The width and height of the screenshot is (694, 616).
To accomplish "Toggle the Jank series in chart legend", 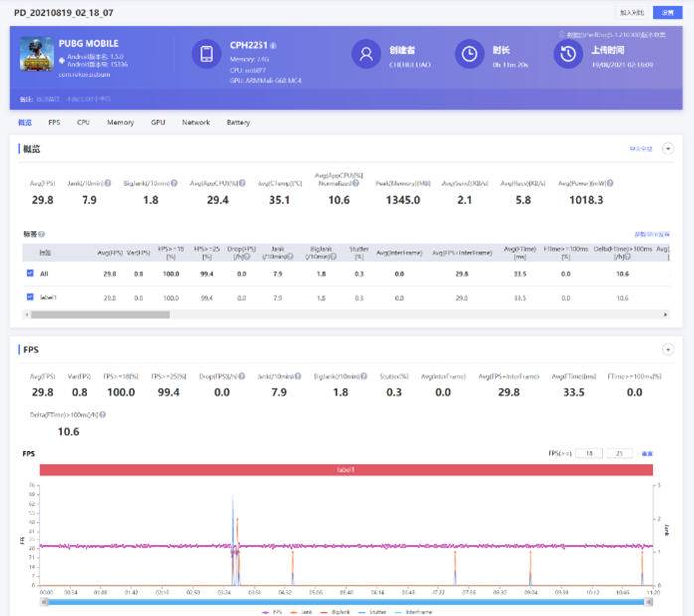I will point(299,611).
